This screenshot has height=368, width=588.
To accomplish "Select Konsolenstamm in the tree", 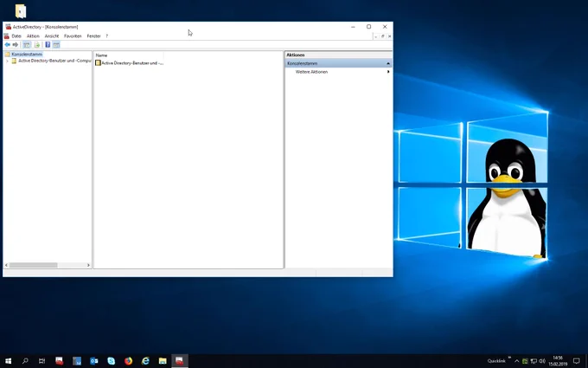I will (27, 55).
